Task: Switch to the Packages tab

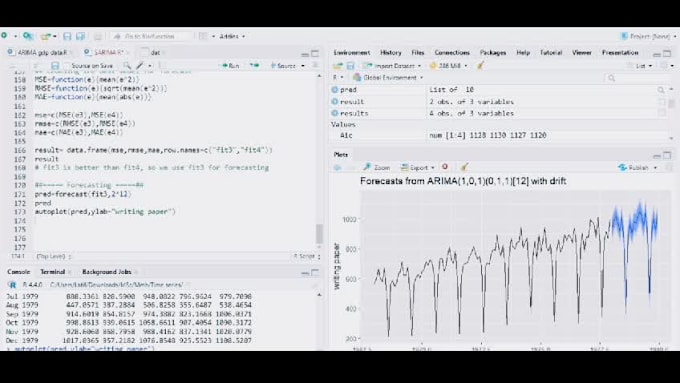Action: pyautogui.click(x=493, y=52)
